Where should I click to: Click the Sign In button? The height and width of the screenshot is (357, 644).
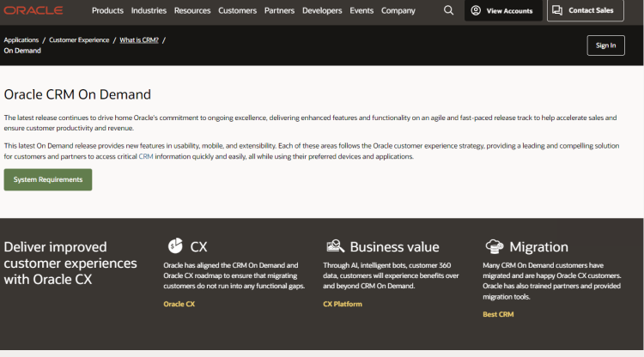click(x=606, y=45)
